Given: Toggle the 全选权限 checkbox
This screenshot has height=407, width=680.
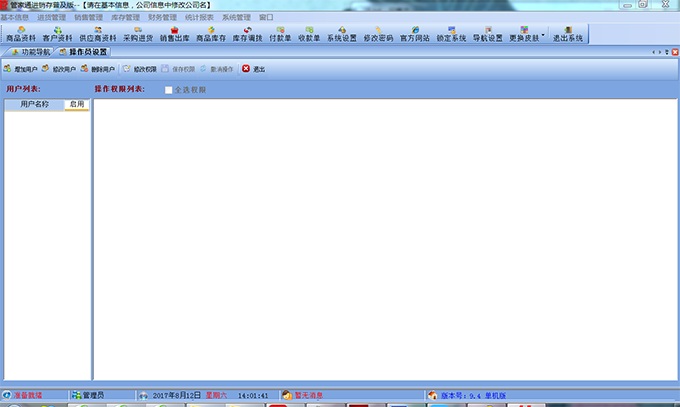Looking at the screenshot, I should coord(168,90).
